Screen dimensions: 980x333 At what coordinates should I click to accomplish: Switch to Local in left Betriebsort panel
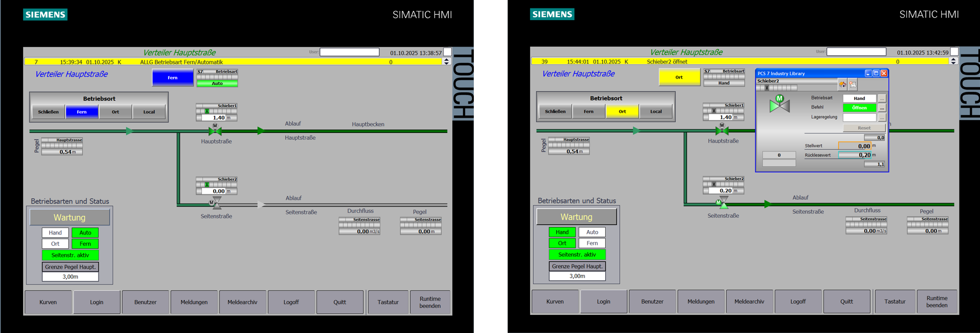149,112
